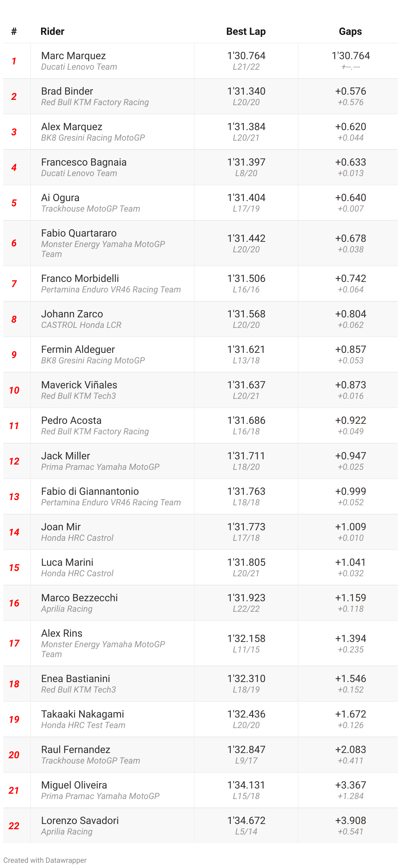Click Francesco Bagnaia's best lap 1'31.397
Screen dimensions: 401x868
246,162
